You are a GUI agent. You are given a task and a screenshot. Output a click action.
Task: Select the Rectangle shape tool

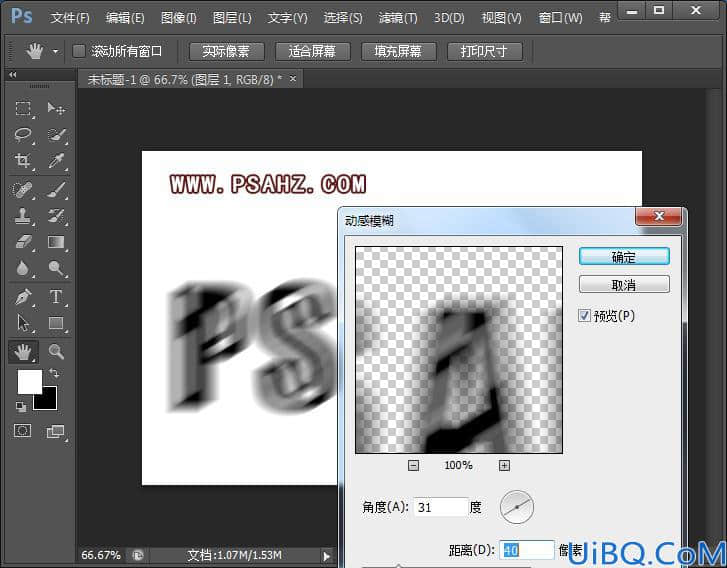pyautogui.click(x=56, y=323)
